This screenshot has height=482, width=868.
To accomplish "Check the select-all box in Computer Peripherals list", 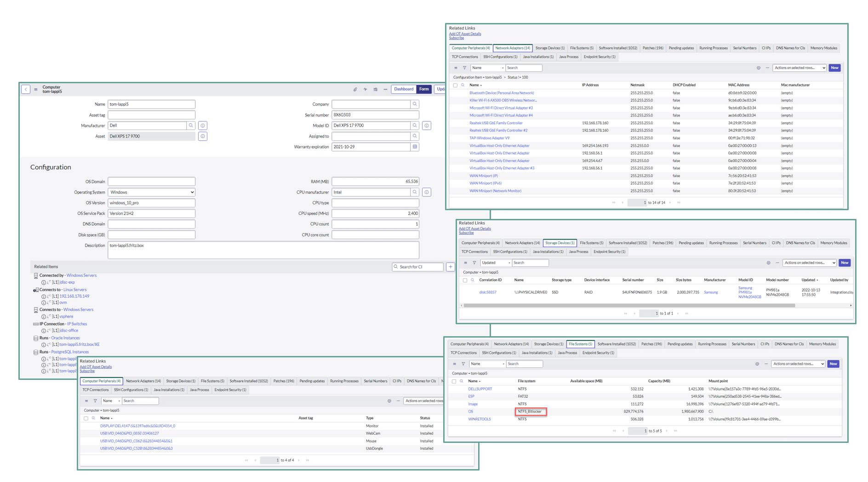I will click(x=86, y=419).
